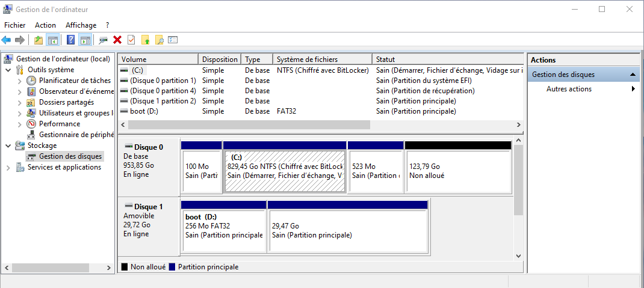Open the Affichage menu
The width and height of the screenshot is (644, 288).
pyautogui.click(x=81, y=25)
